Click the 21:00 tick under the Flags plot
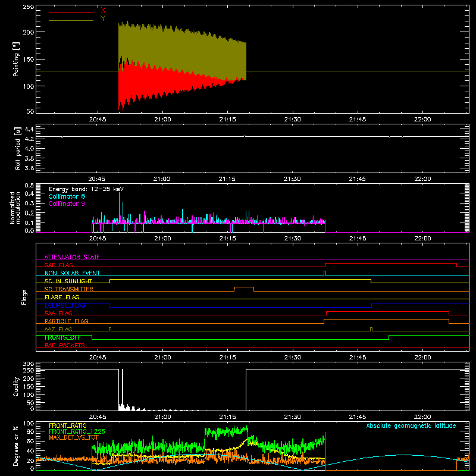Image resolution: width=476 pixels, height=476 pixels. 162,358
